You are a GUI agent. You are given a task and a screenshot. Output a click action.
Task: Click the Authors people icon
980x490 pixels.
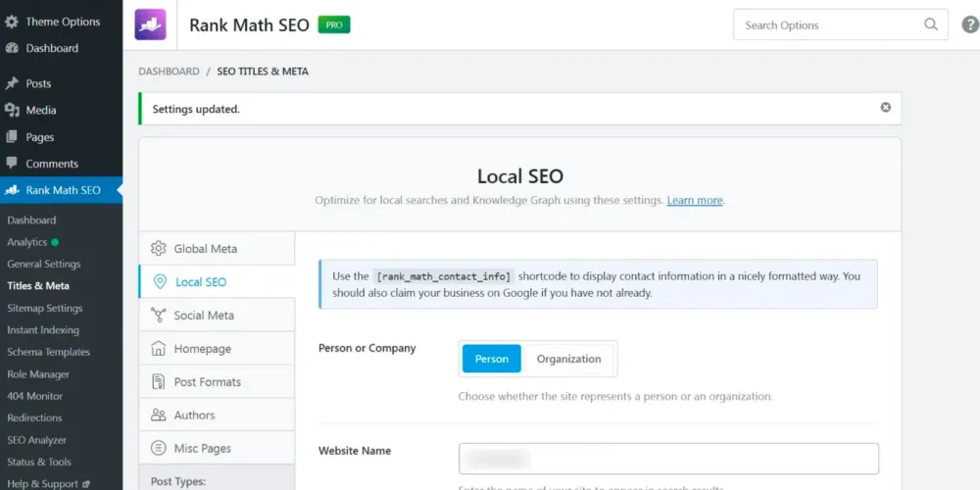pos(159,415)
